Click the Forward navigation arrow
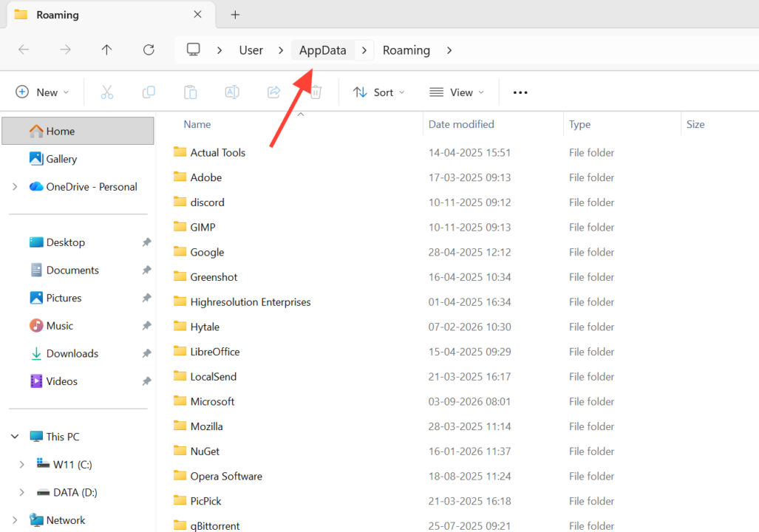This screenshot has height=532, width=759. [65, 50]
